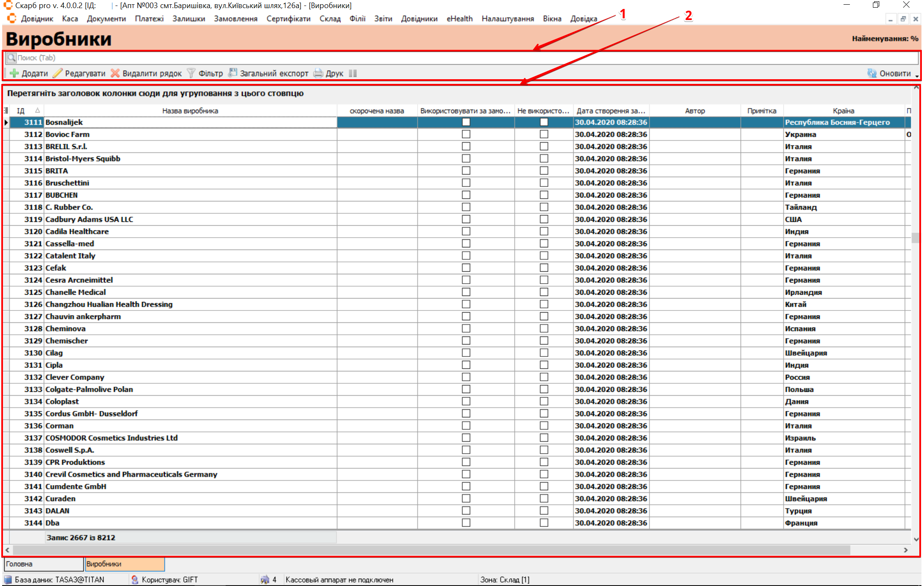Image resolution: width=924 pixels, height=586 pixels.
Task: Click the red X Видалити рядок icon
Action: coord(115,73)
